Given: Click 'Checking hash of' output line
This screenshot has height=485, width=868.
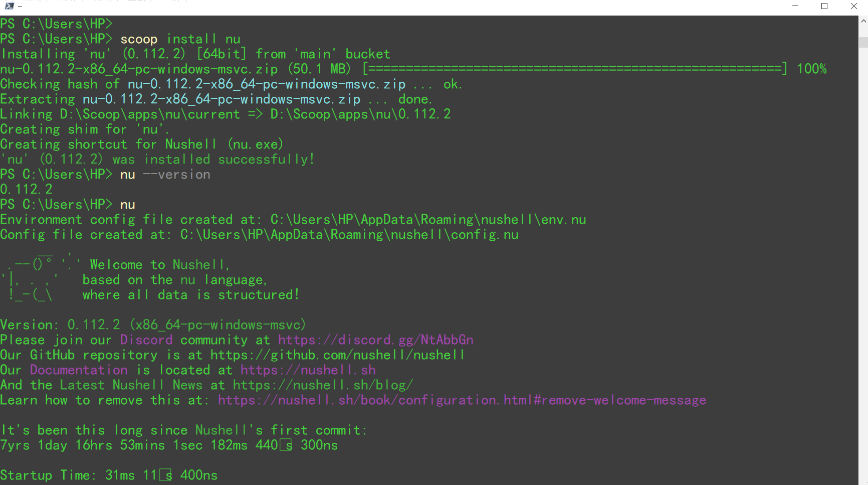Looking at the screenshot, I should (x=231, y=84).
